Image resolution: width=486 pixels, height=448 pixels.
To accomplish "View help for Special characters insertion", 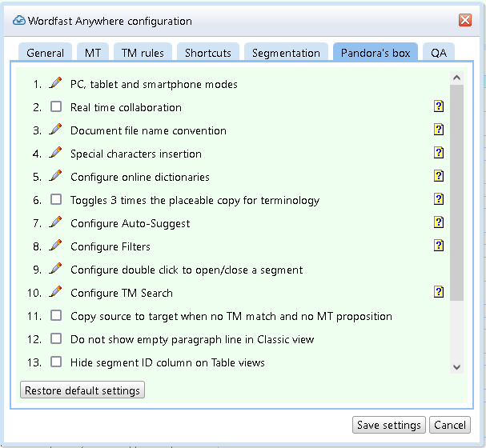I will (x=439, y=153).
